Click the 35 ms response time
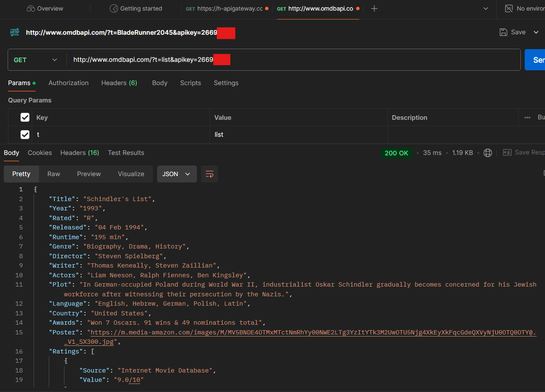Image resolution: width=545 pixels, height=392 pixels. point(432,153)
